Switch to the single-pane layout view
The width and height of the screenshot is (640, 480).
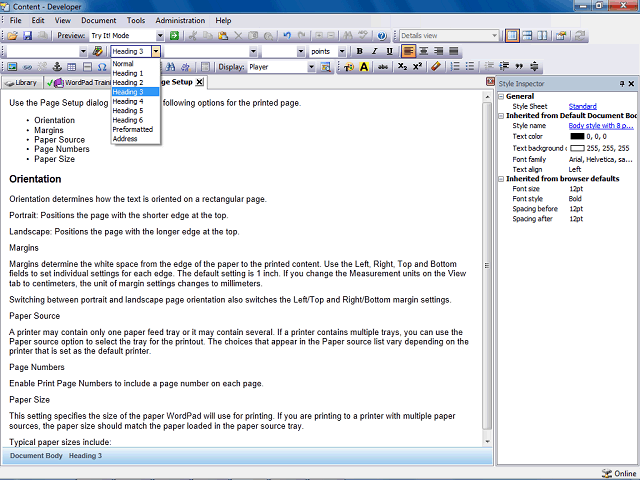pos(512,36)
